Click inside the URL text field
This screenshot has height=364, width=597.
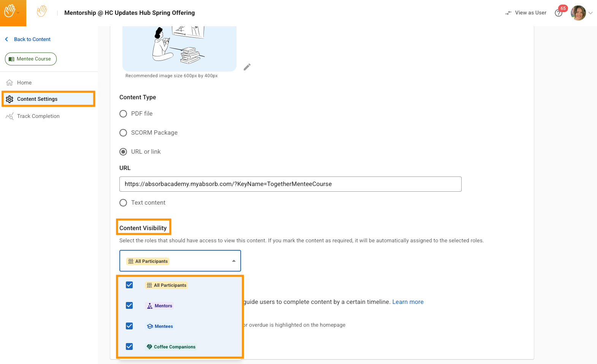tap(290, 184)
